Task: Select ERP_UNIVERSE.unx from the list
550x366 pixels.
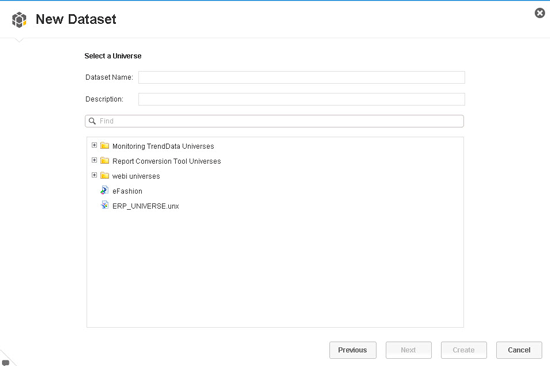Action: [x=146, y=206]
